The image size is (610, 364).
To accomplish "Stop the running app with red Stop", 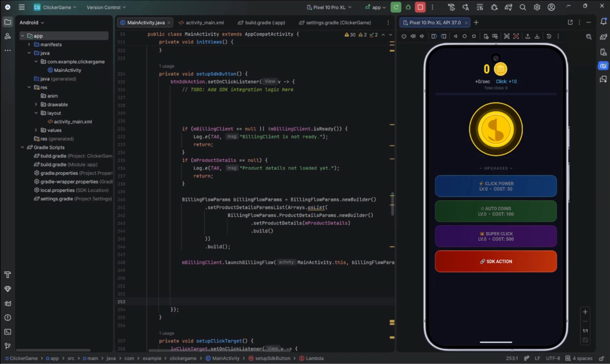I will [x=420, y=7].
